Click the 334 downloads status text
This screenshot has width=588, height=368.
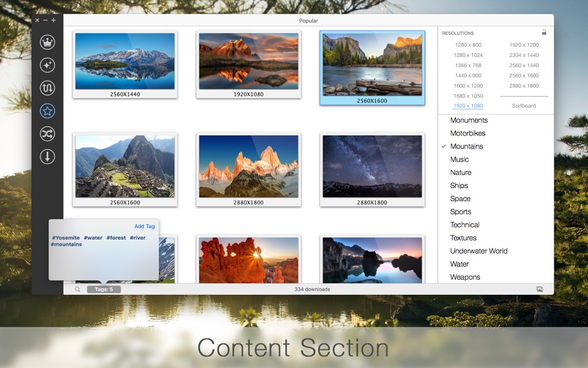pyautogui.click(x=312, y=289)
